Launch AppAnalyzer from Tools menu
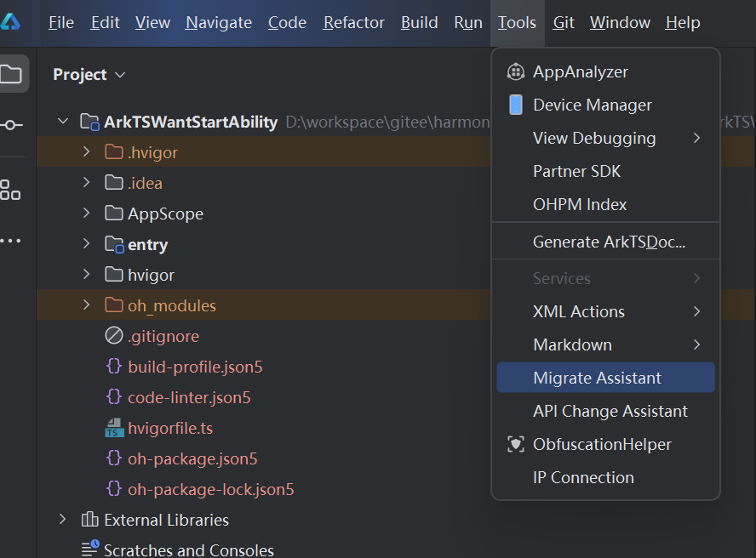Viewport: 756px width, 558px height. (x=580, y=72)
